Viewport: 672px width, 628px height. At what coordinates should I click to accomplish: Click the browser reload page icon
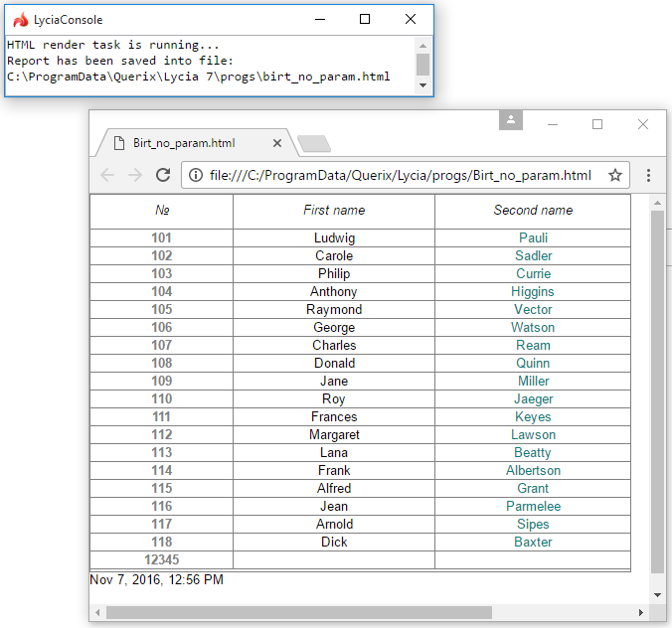click(163, 175)
